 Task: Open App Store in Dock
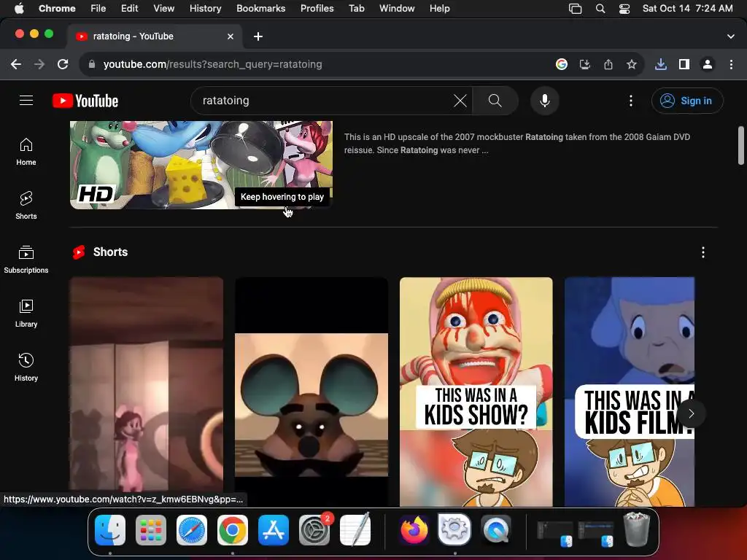coord(274,530)
